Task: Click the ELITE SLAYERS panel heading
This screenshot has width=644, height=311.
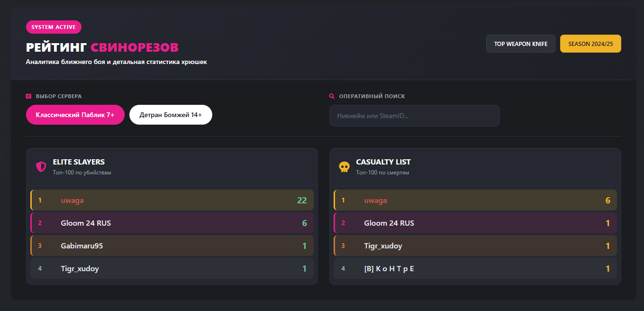Action: (79, 162)
